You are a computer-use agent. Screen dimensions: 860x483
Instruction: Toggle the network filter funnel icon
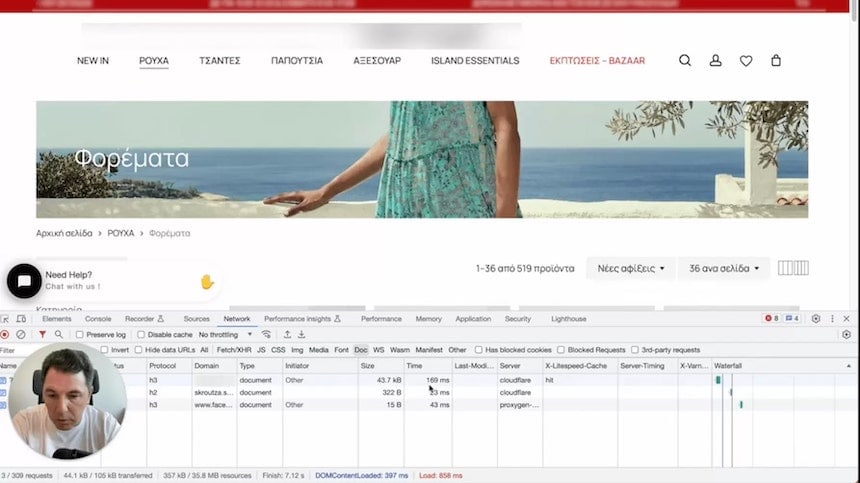[42, 334]
